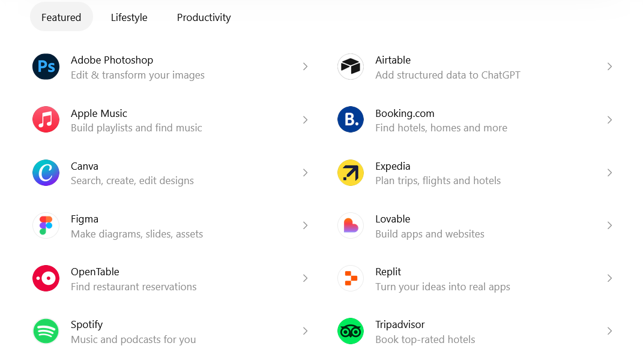643x364 pixels.
Task: Switch to the Productivity tab
Action: point(204,17)
